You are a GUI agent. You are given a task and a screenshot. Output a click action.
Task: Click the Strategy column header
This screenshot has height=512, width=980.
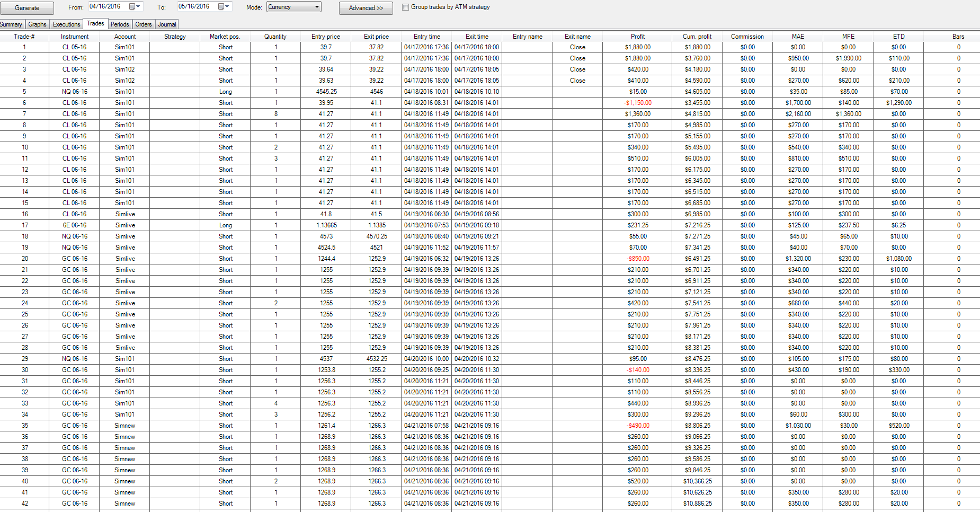click(175, 37)
